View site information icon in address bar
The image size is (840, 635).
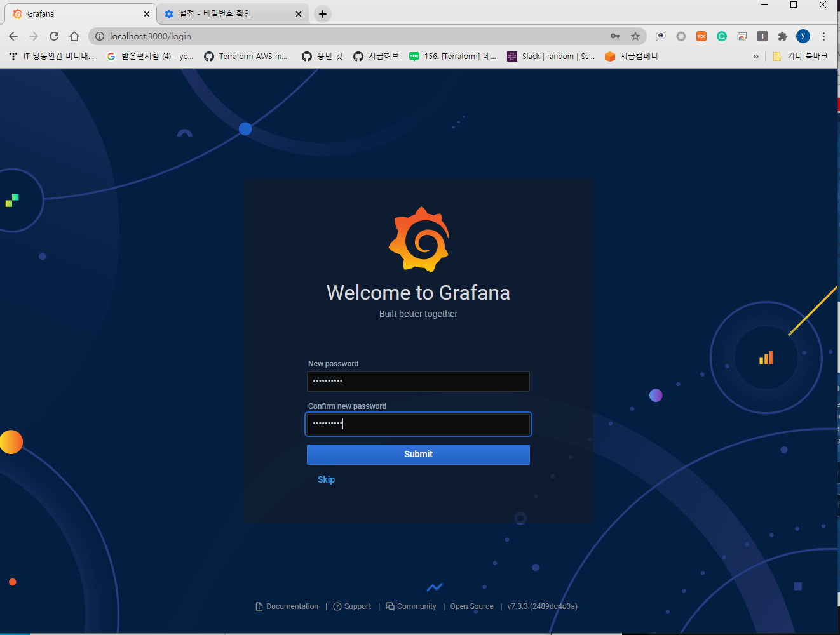100,36
